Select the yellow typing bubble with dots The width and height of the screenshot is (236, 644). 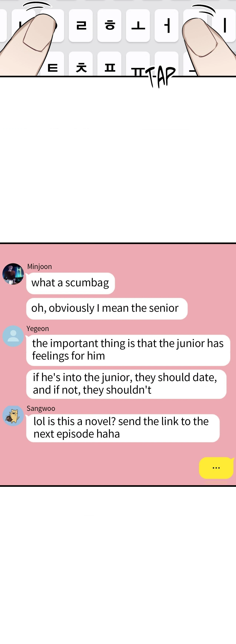point(216,468)
